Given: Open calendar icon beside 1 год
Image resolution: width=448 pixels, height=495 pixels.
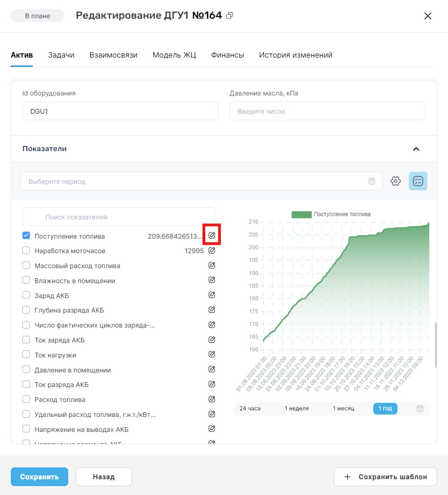Looking at the screenshot, I should [419, 408].
